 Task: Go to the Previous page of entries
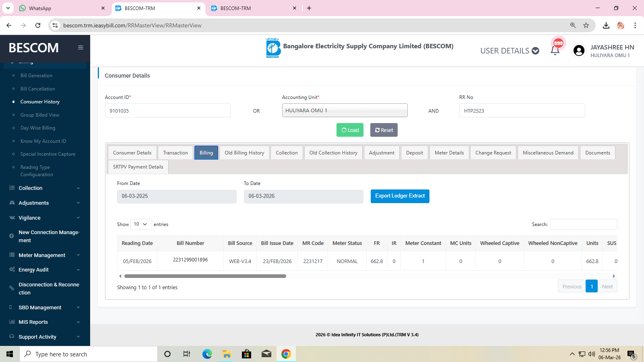(572, 286)
